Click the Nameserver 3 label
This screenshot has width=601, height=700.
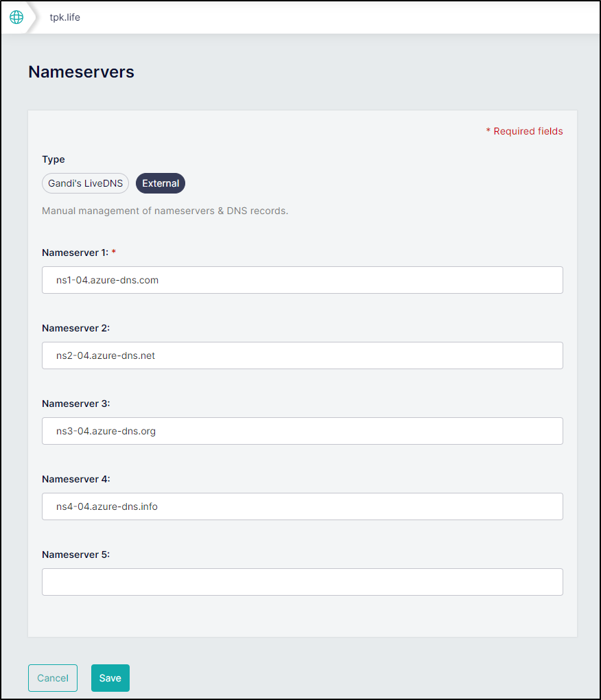coord(76,404)
